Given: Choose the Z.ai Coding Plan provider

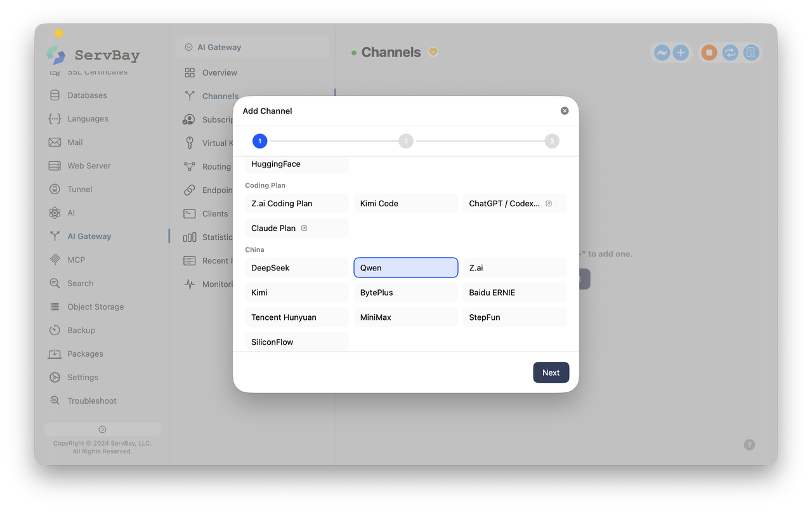Looking at the screenshot, I should click(x=297, y=204).
